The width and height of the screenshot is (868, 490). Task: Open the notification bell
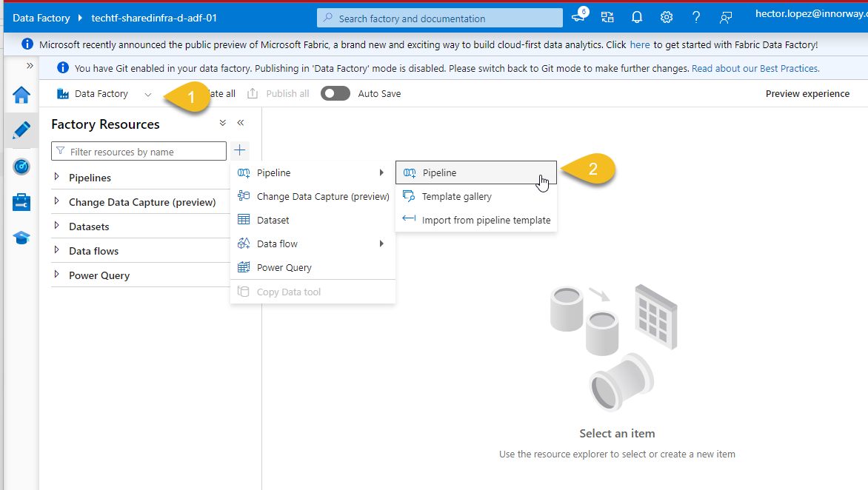pyautogui.click(x=637, y=18)
